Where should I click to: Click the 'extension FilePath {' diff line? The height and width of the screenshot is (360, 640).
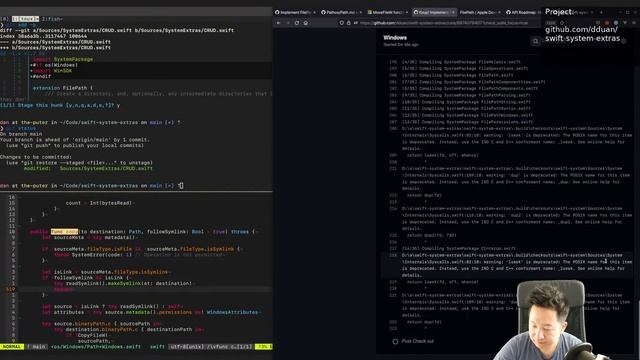click(x=63, y=88)
